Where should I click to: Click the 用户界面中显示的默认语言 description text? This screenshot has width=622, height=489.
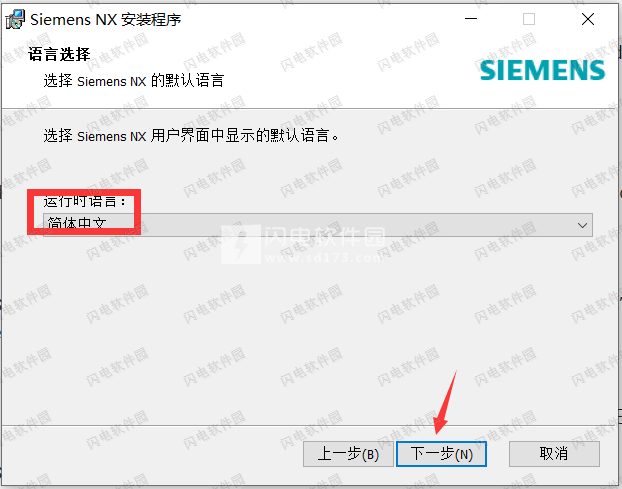coord(191,136)
